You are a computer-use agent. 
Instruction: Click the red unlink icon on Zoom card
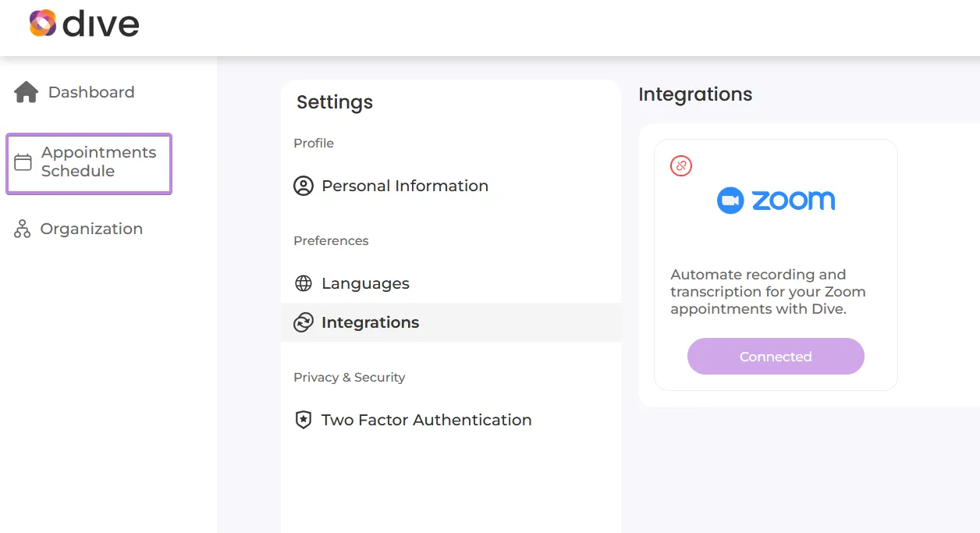tap(681, 165)
